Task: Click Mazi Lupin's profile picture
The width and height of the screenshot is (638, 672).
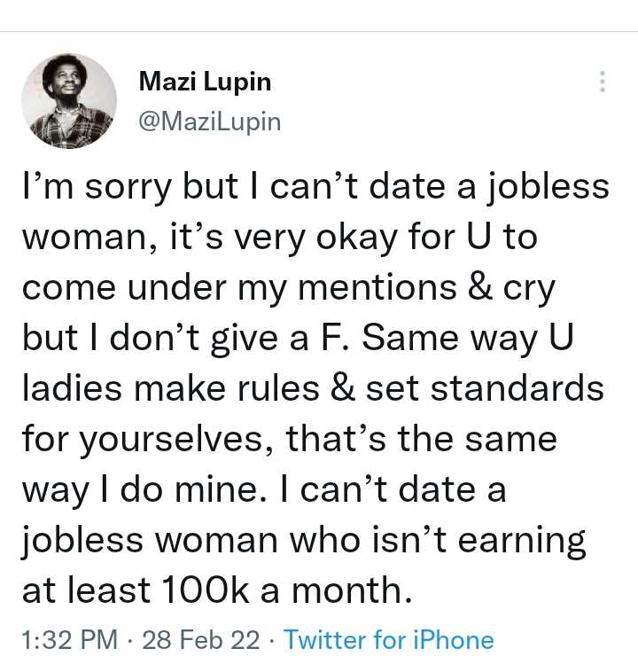Action: (67, 100)
